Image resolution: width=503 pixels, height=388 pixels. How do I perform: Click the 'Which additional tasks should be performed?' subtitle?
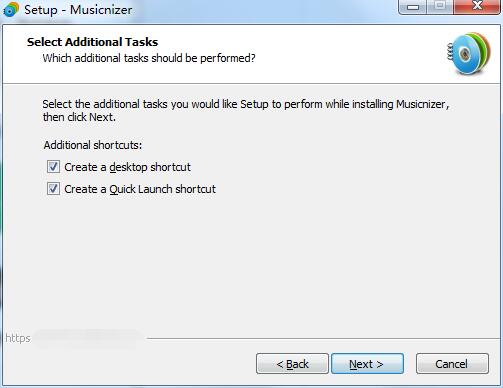(149, 58)
